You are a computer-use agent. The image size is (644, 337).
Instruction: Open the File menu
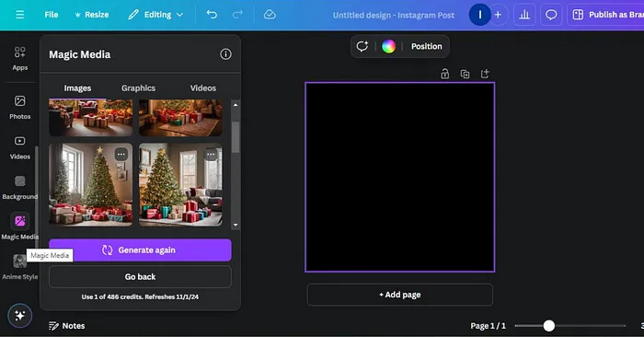click(x=52, y=15)
